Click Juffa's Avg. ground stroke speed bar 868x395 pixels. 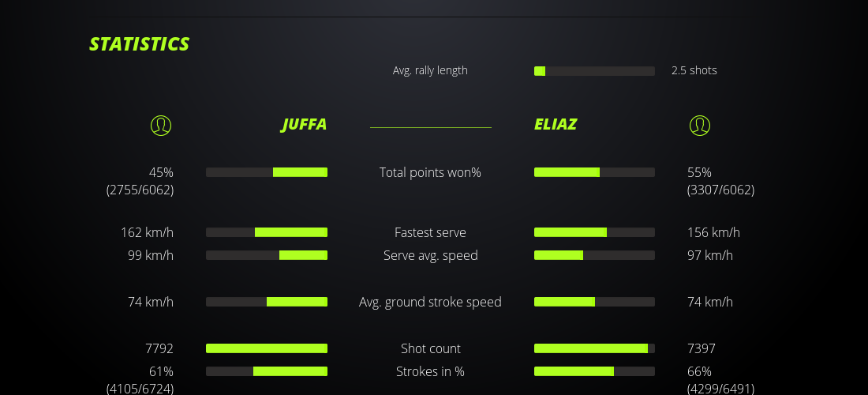coord(267,302)
